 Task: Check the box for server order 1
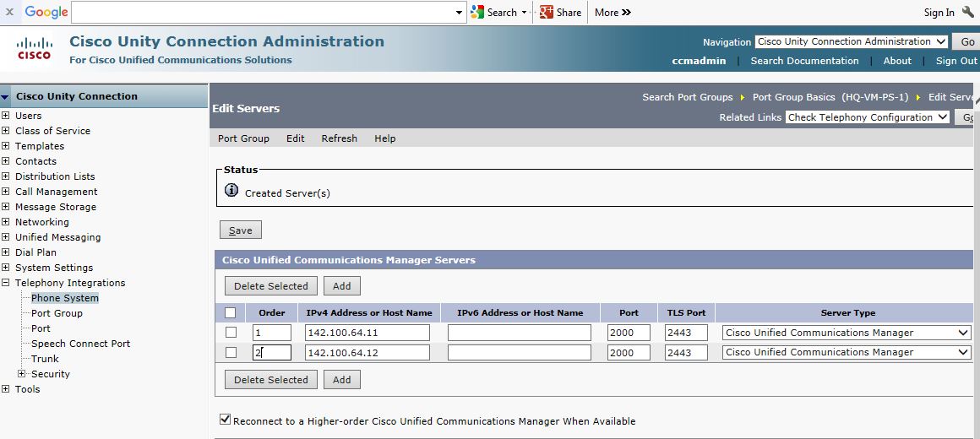click(231, 333)
